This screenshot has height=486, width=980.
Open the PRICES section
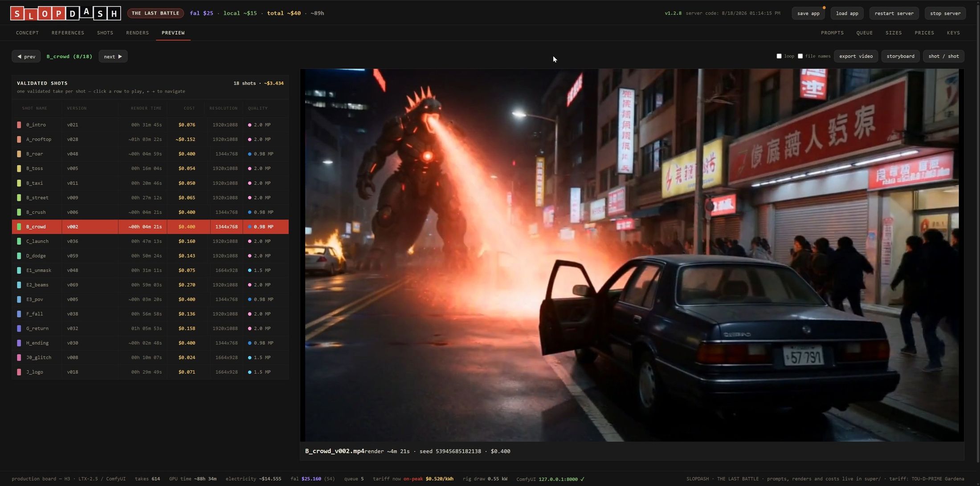coord(924,33)
